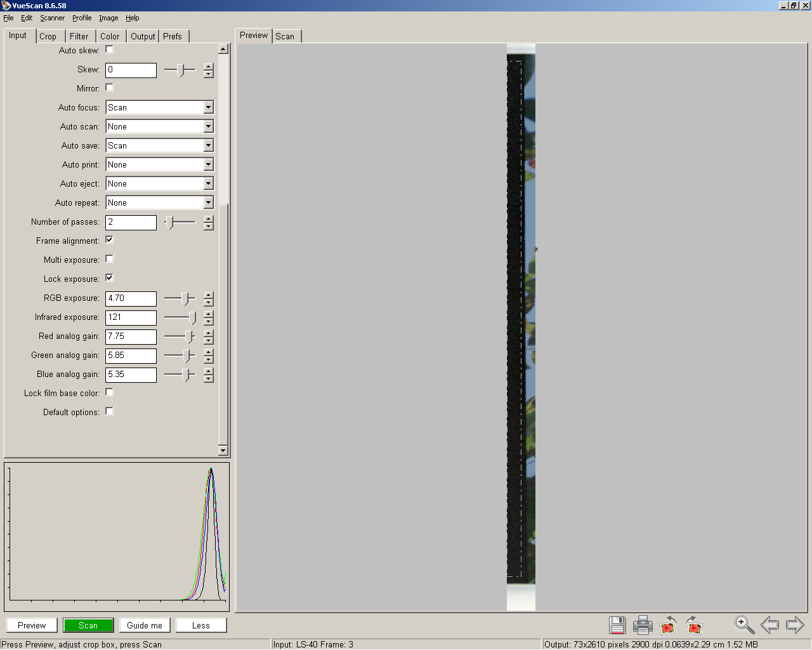812x650 pixels.
Task: Click the Less button
Action: (201, 625)
